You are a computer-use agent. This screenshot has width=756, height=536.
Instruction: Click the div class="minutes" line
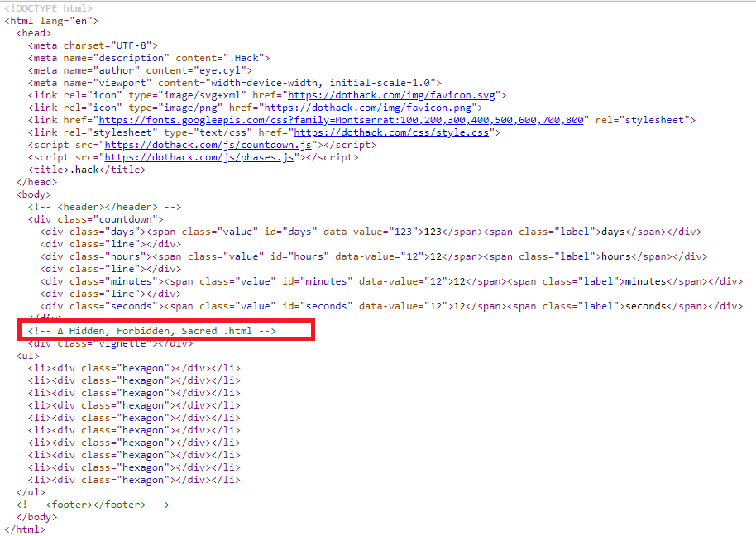[x=391, y=281]
